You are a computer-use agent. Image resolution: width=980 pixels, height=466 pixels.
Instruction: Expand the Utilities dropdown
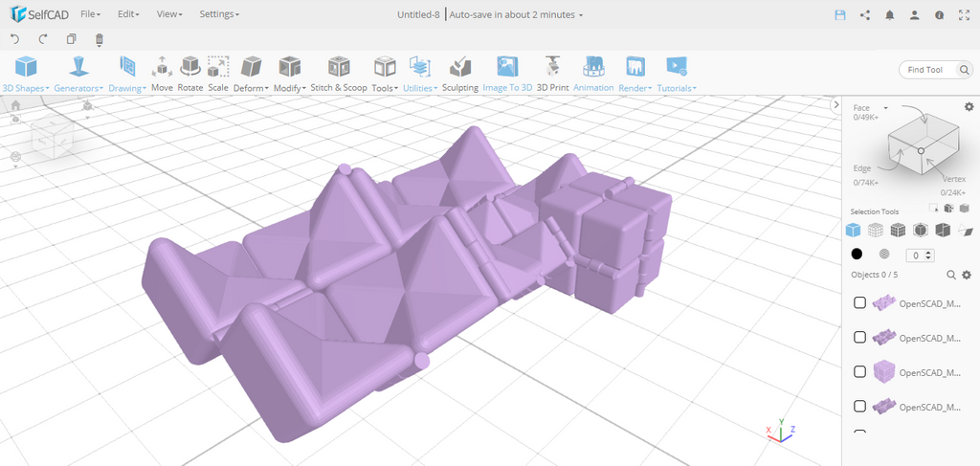click(x=436, y=89)
